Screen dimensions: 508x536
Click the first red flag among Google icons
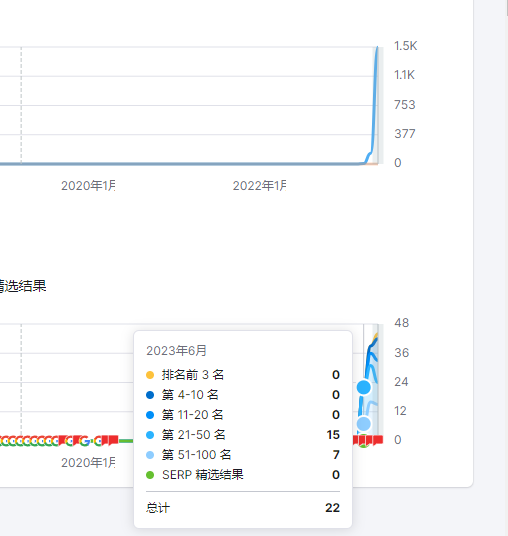click(x=62, y=440)
